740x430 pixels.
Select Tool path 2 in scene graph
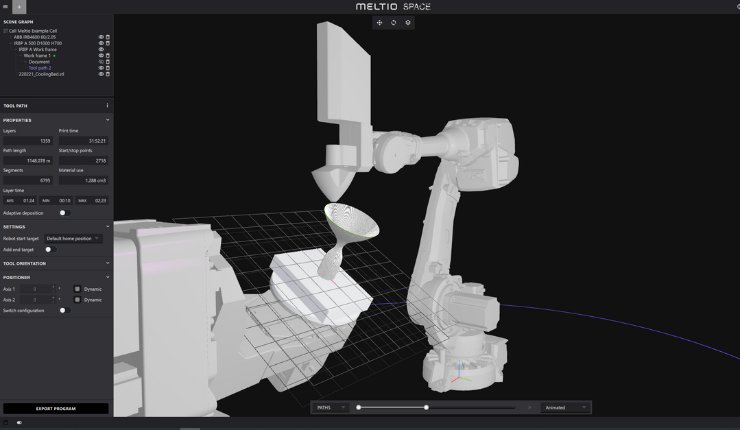[40, 68]
